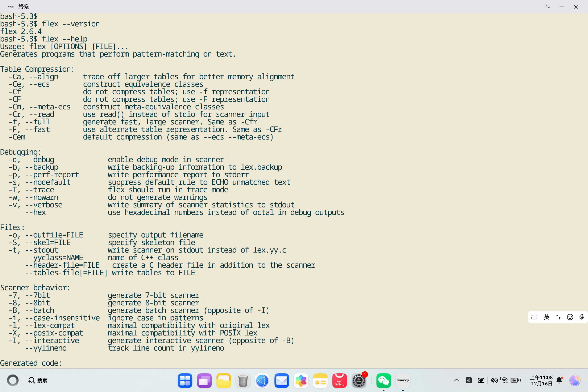Open WeChat from the dock

[383, 380]
